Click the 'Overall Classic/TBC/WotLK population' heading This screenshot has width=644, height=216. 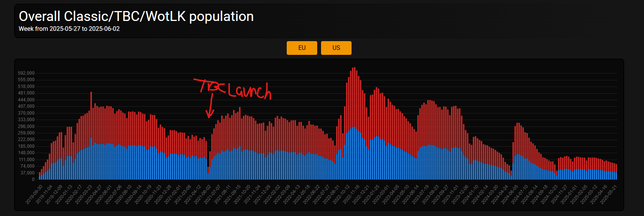[x=136, y=16]
